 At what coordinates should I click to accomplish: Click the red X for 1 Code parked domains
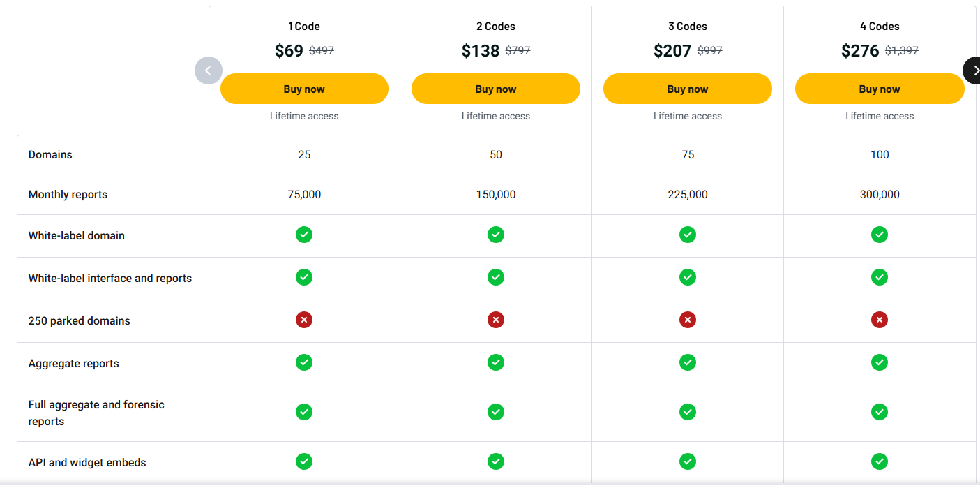click(304, 320)
